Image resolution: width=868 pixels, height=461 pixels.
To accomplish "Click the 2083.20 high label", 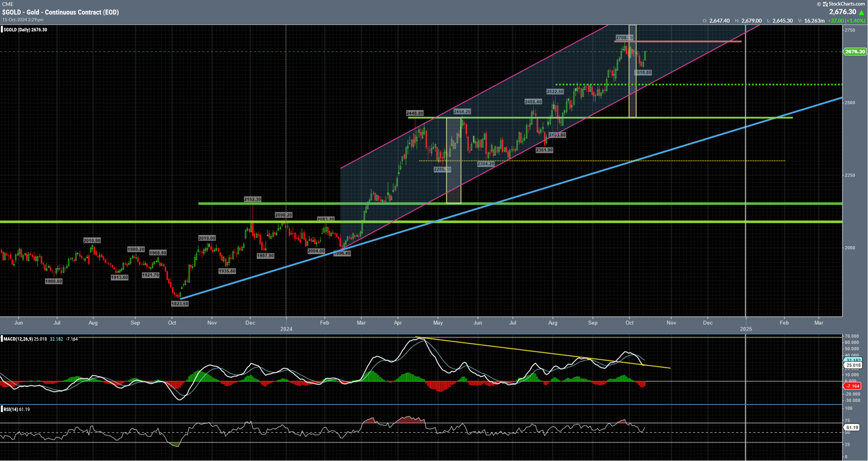I will 325,219.
